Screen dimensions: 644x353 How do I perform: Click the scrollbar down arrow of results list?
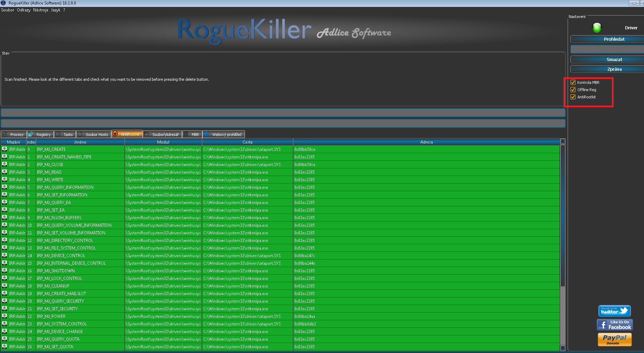pyautogui.click(x=563, y=348)
